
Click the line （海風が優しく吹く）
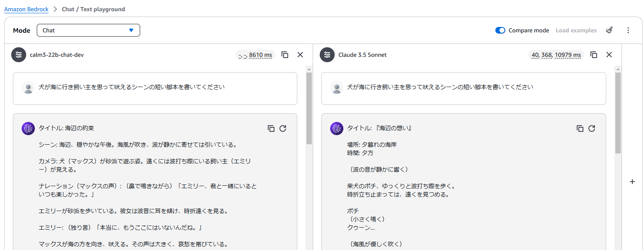375,244
